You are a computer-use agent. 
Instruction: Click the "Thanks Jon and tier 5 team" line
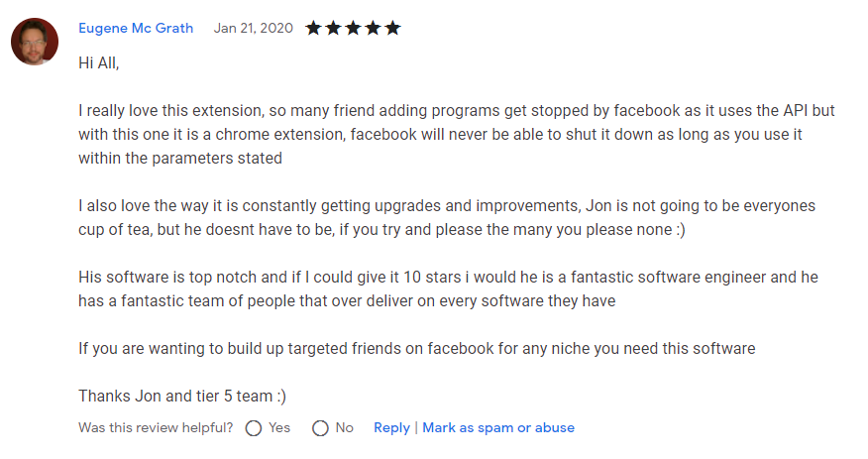181,397
